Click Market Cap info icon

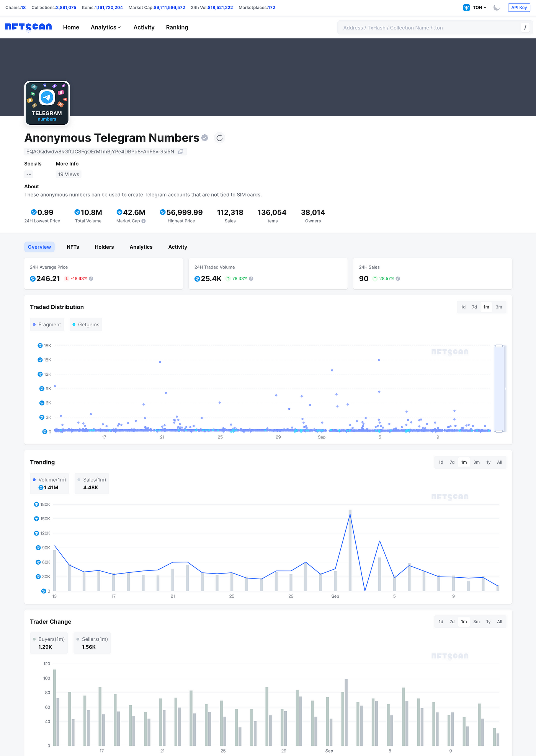tap(144, 221)
